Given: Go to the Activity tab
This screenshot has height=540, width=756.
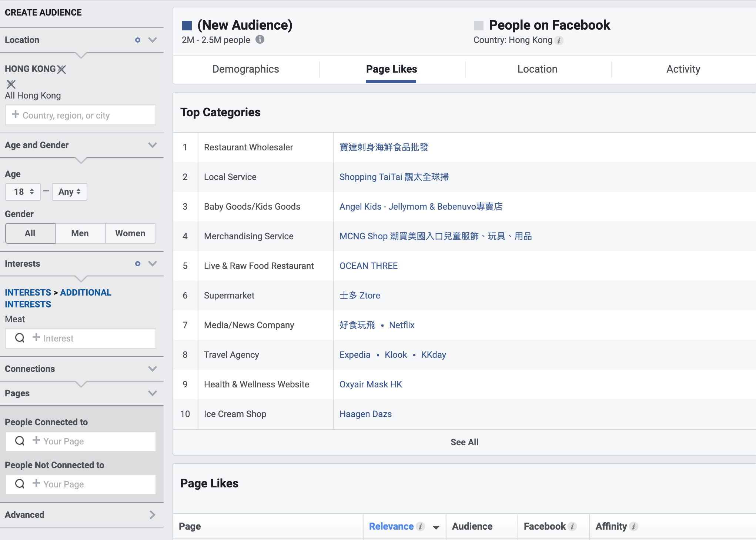Looking at the screenshot, I should coord(683,69).
